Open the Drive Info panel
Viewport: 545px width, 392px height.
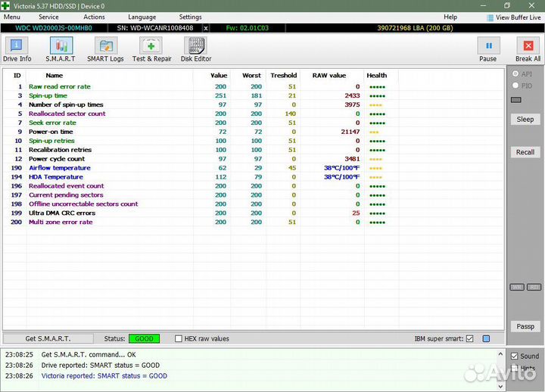click(17, 49)
